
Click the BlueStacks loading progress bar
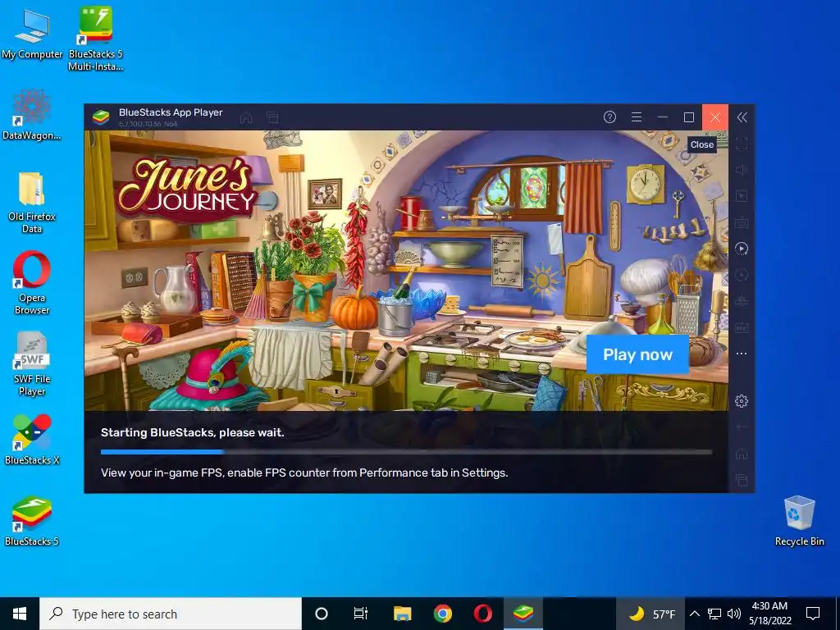(406, 452)
